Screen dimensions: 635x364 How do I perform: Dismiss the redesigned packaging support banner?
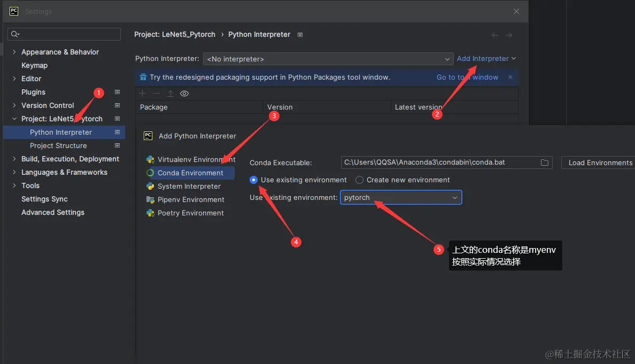510,77
